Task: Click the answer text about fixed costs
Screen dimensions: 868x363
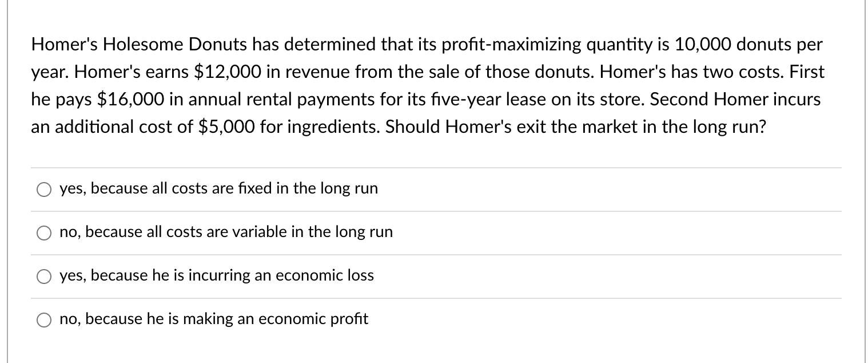Action: click(218, 188)
